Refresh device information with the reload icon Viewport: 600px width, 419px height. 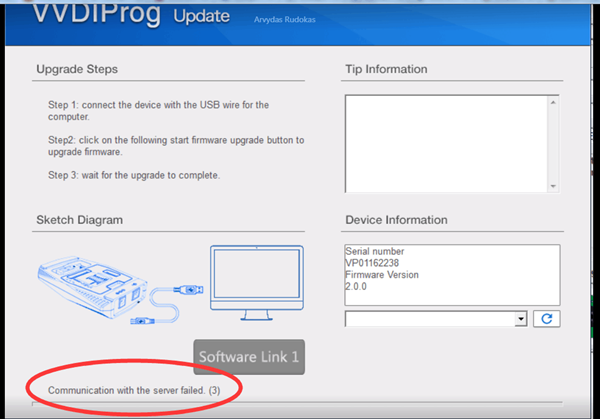pos(547,319)
